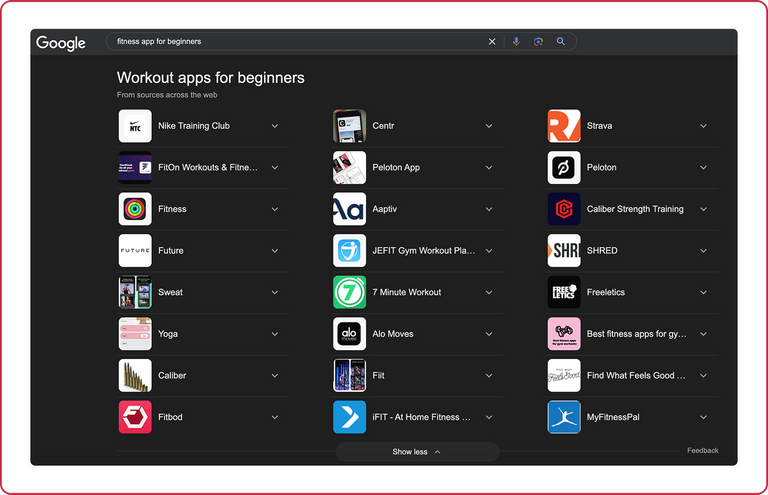Select the red Fitbod icon
The image size is (768, 495).
point(135,417)
